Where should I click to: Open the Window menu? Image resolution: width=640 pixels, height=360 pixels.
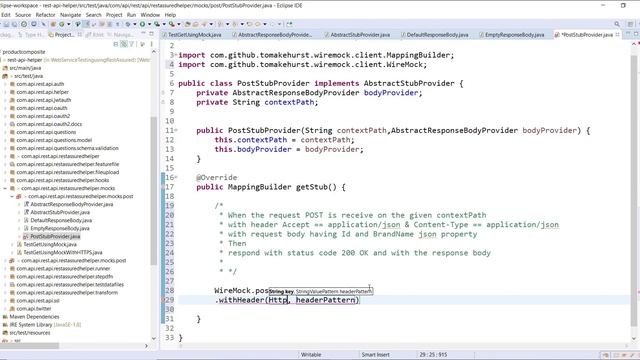click(x=150, y=15)
